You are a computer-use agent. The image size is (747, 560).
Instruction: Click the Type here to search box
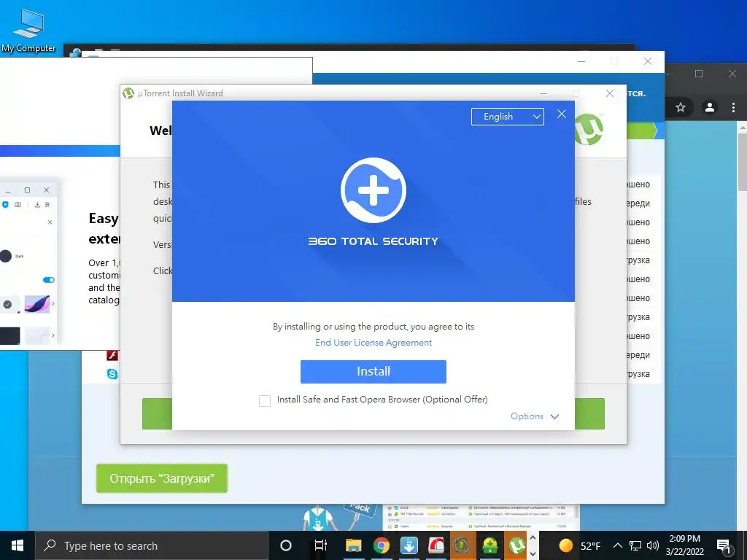152,545
